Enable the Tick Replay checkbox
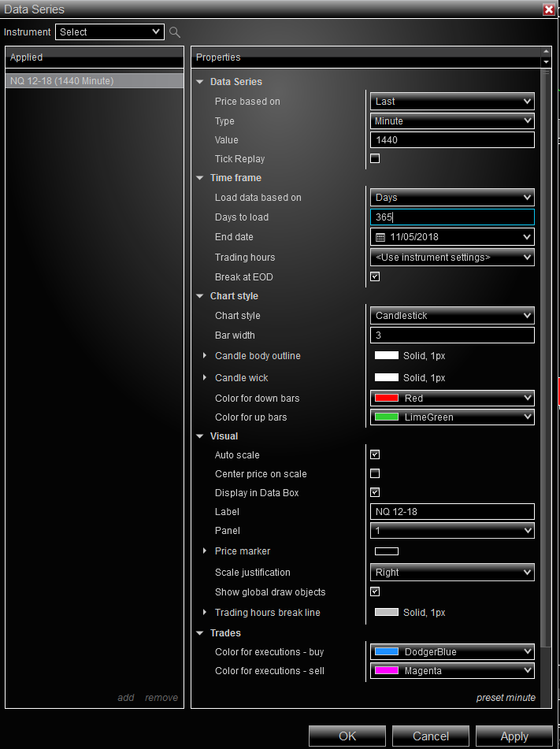560x749 pixels. click(375, 158)
